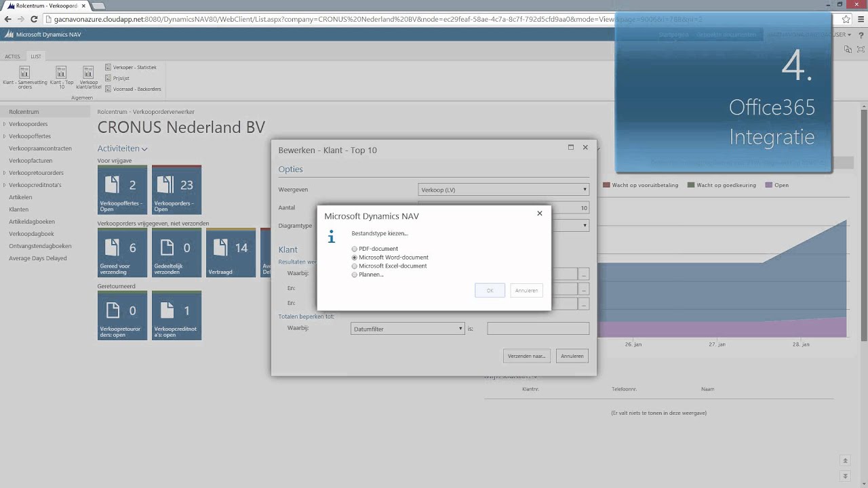Switch to the ACTIES ribbon tab
This screenshot has height=488, width=868.
12,56
